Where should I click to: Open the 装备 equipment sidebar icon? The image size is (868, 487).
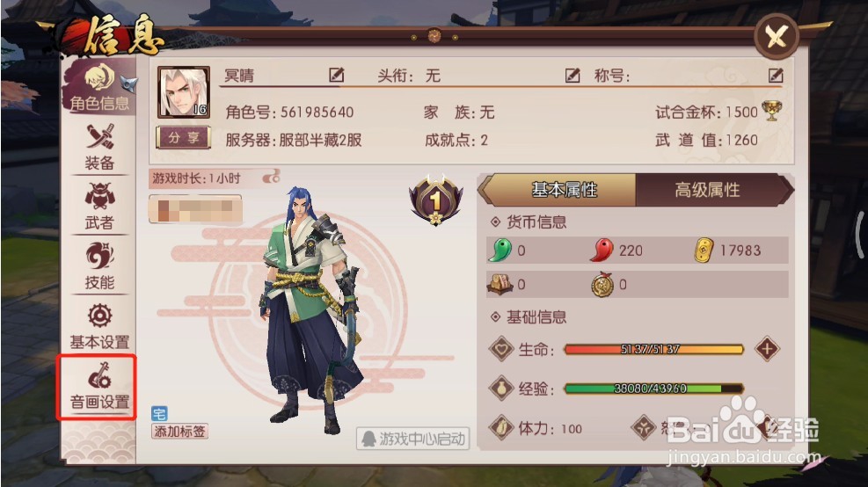(99, 147)
